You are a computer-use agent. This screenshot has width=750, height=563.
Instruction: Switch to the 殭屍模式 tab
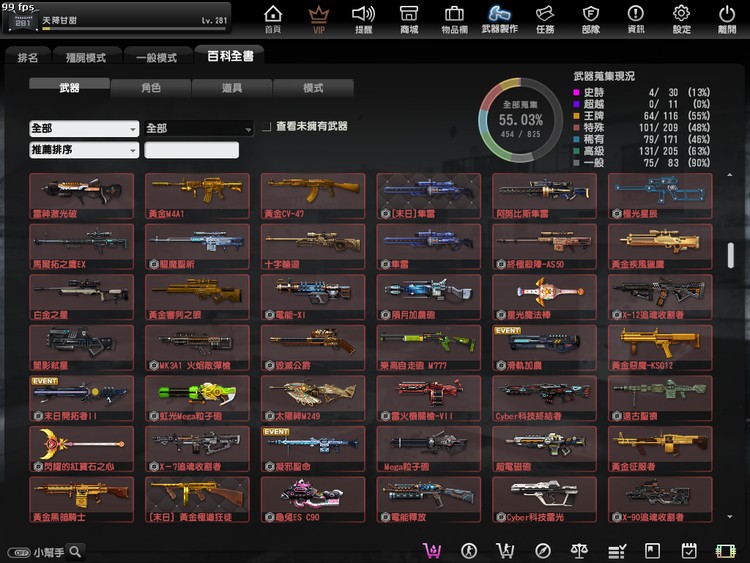[86, 57]
